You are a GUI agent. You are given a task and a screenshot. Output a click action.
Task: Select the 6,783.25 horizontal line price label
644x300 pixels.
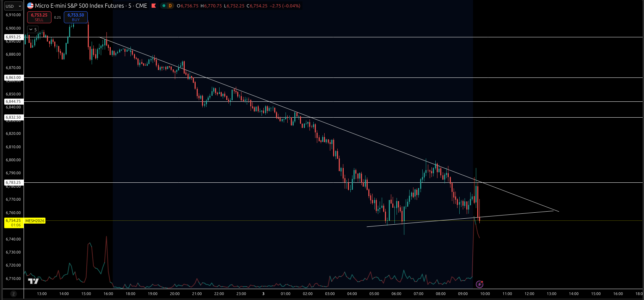(13, 182)
